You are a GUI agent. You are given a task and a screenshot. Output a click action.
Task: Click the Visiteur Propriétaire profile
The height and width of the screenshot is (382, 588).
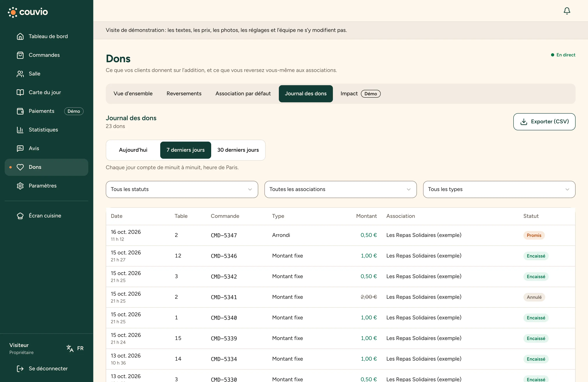coord(22,348)
